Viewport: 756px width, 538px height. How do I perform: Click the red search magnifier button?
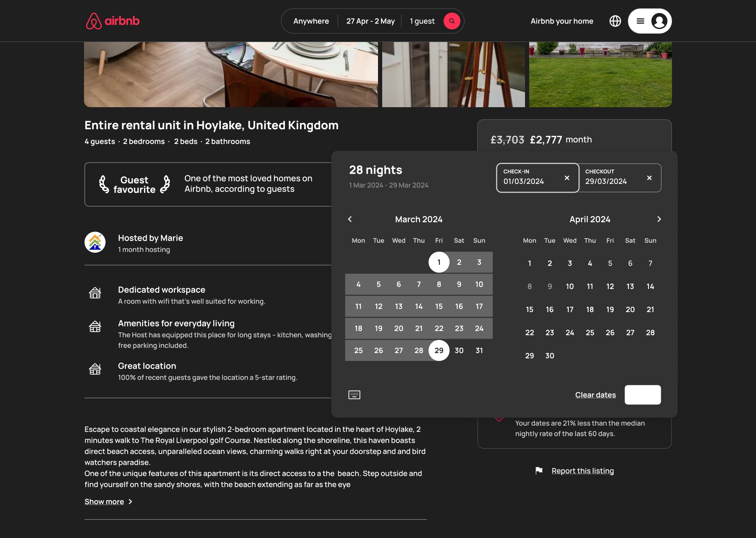[x=452, y=21]
